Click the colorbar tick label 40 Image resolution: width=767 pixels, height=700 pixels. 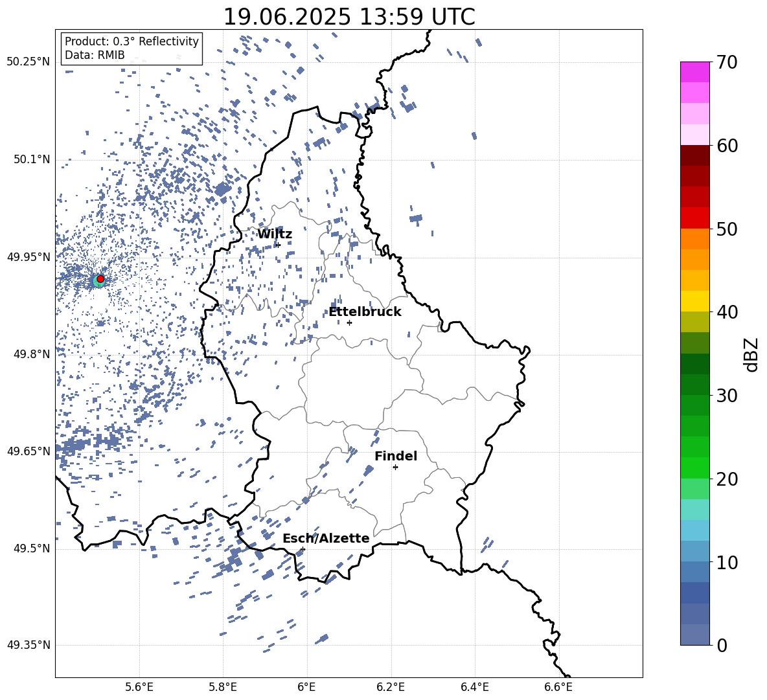click(727, 312)
